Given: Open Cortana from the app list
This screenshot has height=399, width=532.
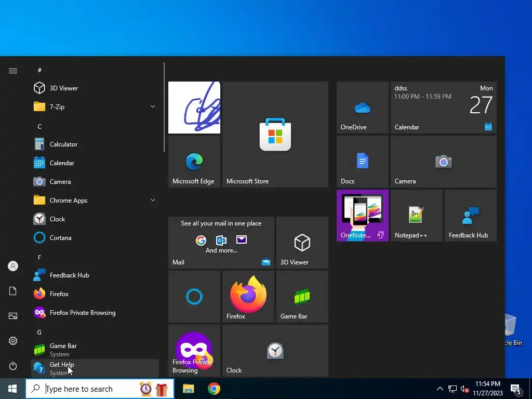Looking at the screenshot, I should 95,238.
